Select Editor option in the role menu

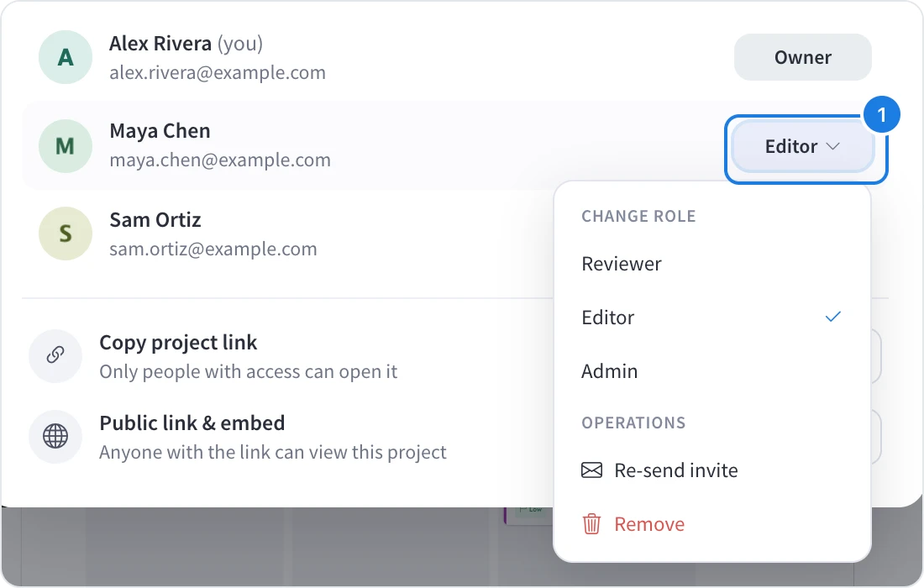[x=711, y=318]
